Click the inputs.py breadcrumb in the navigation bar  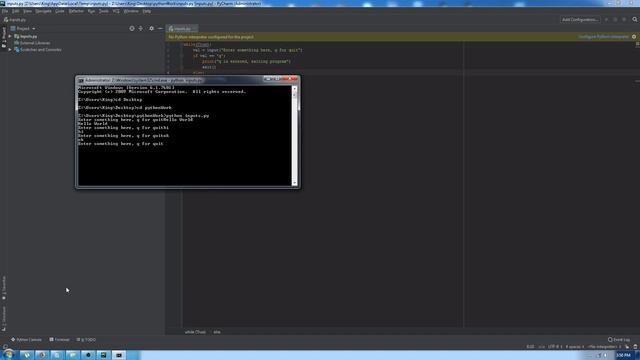coord(15,20)
